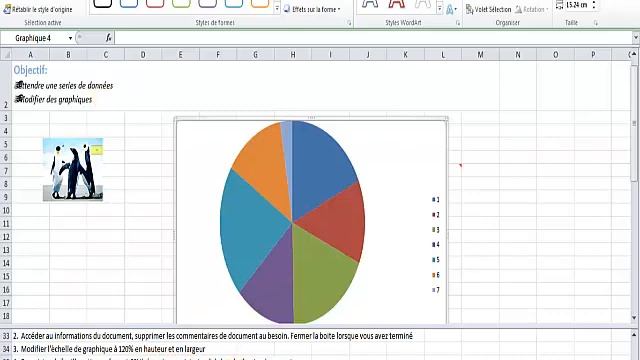Click the upper pane scrollbar down arrow
The image size is (640, 360).
click(x=634, y=318)
